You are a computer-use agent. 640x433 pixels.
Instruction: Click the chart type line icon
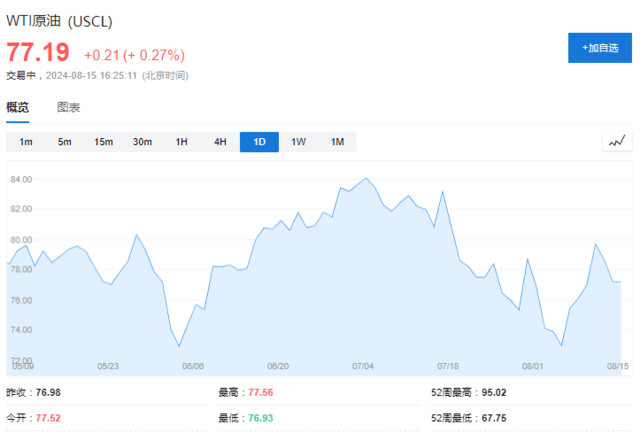point(617,142)
